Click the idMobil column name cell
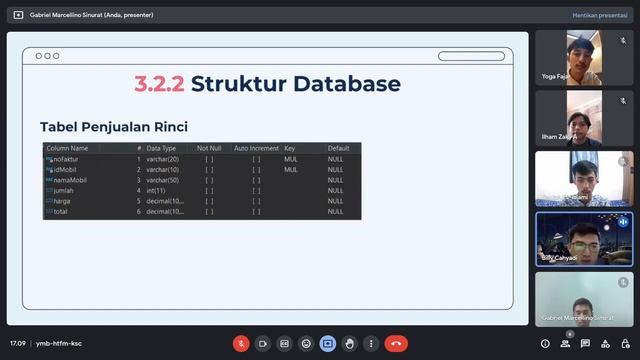 [x=64, y=170]
